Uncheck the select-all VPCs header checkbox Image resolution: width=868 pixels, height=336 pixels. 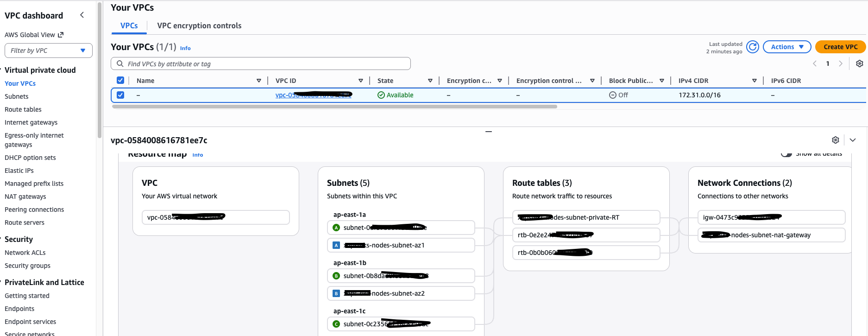click(x=120, y=80)
